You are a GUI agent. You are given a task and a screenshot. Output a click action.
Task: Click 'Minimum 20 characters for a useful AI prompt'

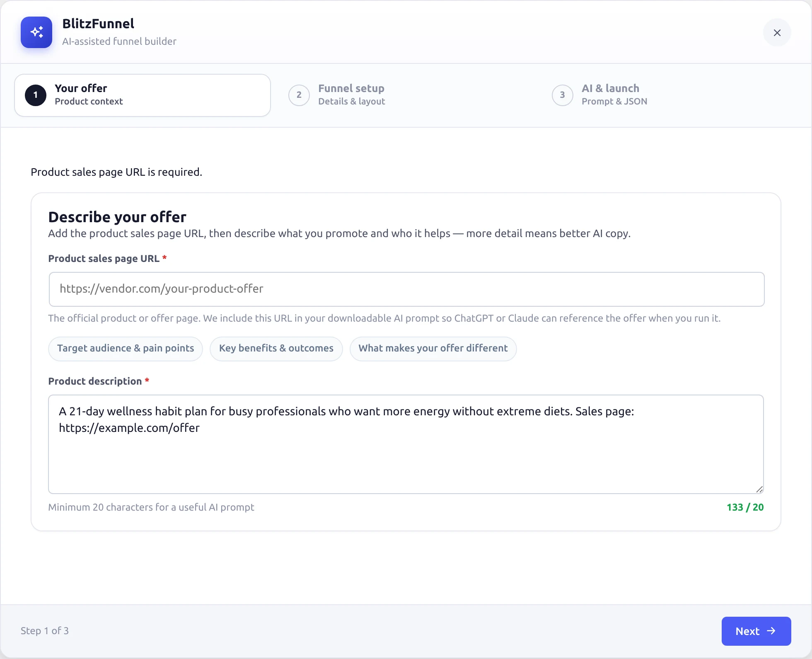(151, 507)
